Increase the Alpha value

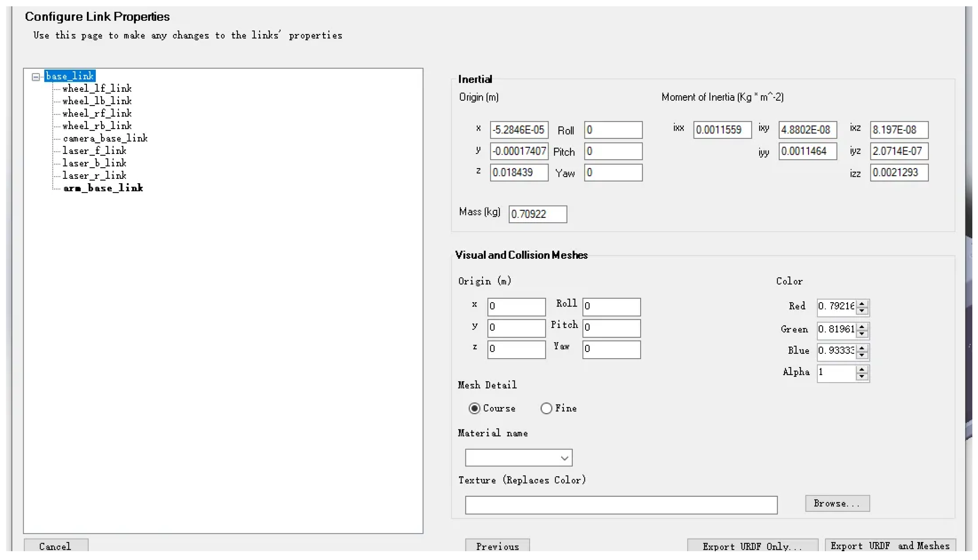coord(862,369)
